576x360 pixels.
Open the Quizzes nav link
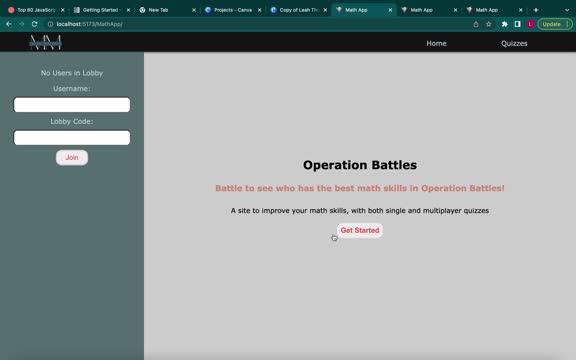click(x=514, y=43)
